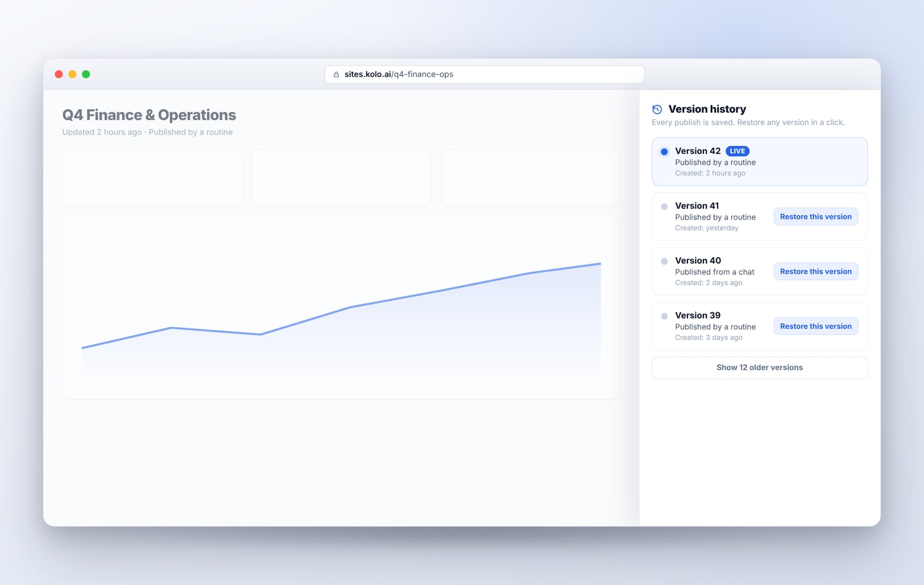Select the Version 41 radio dot
The image size is (924, 585).
click(664, 206)
